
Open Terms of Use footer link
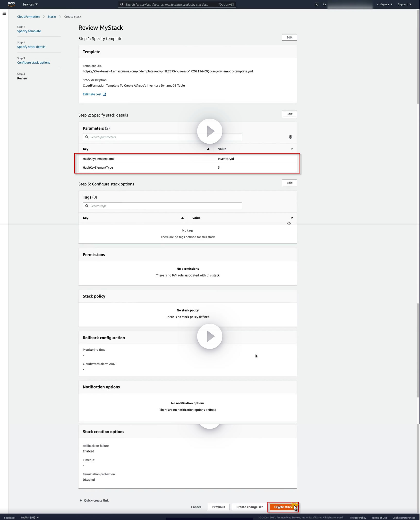click(x=379, y=518)
